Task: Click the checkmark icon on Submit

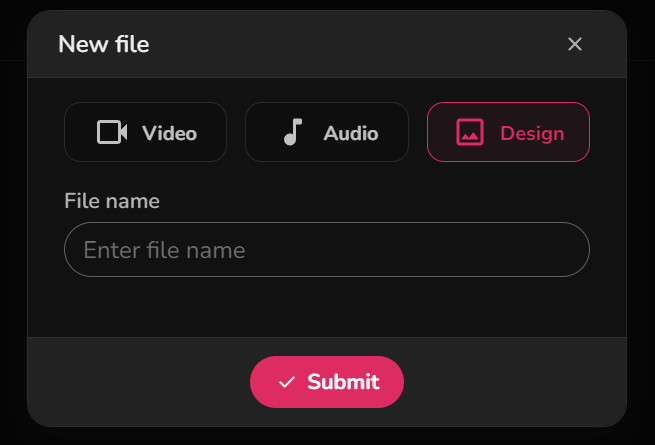Action: [x=287, y=382]
